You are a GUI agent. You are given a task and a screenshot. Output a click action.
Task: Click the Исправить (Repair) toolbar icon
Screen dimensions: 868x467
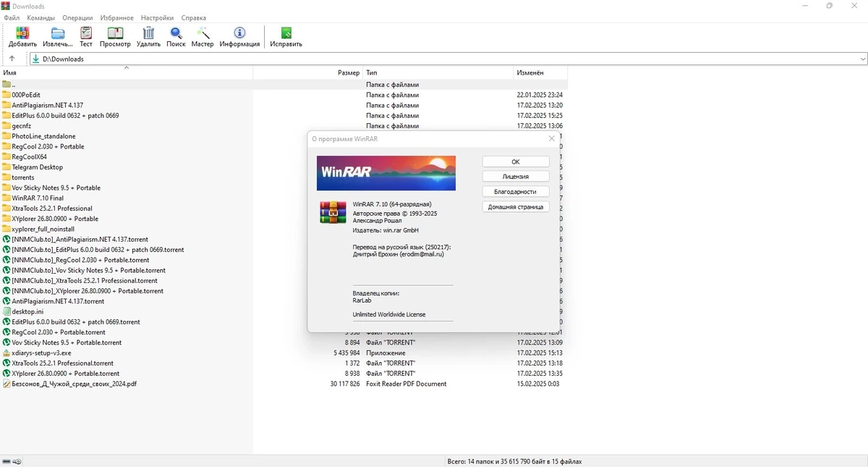pyautogui.click(x=286, y=37)
